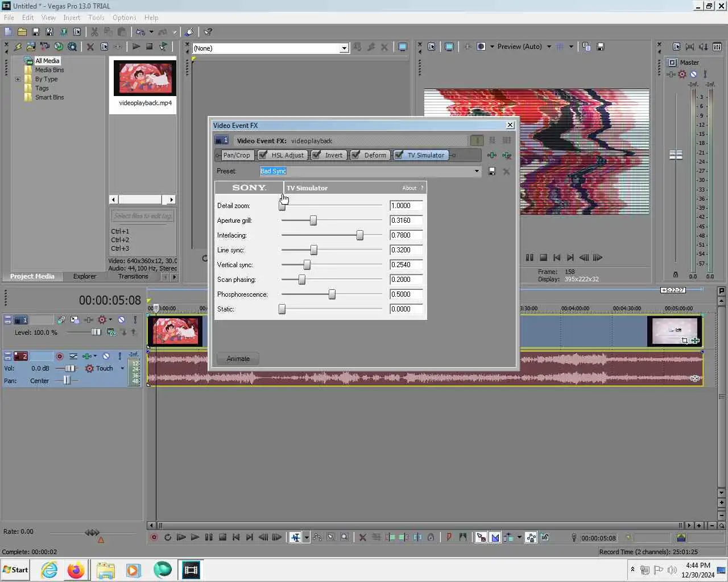Click Interlacing slider handle

pyautogui.click(x=359, y=235)
